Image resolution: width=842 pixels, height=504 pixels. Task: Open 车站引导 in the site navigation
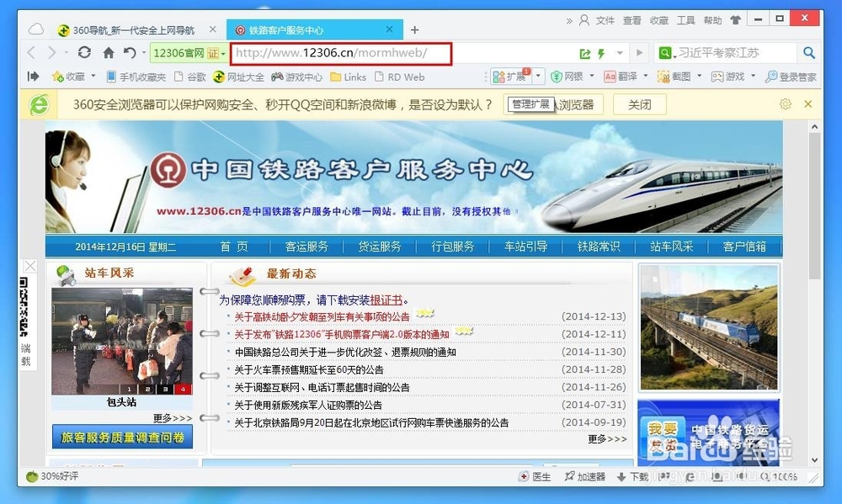pos(525,247)
